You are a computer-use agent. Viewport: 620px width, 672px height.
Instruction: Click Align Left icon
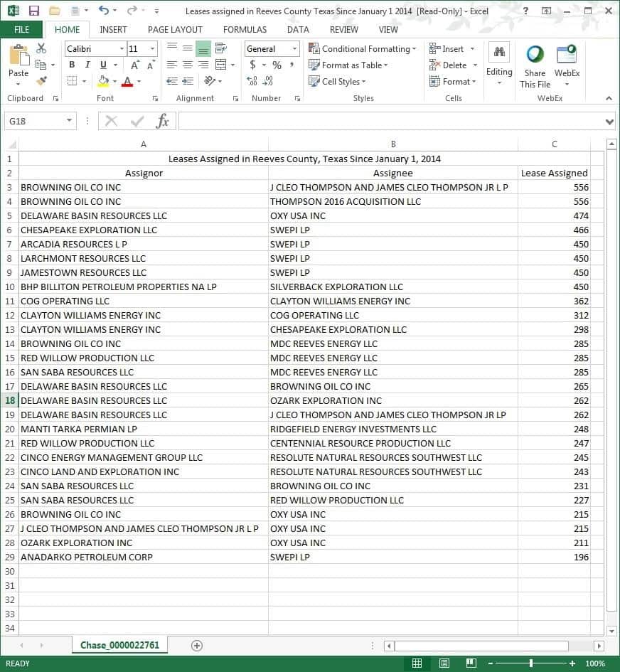[172, 65]
